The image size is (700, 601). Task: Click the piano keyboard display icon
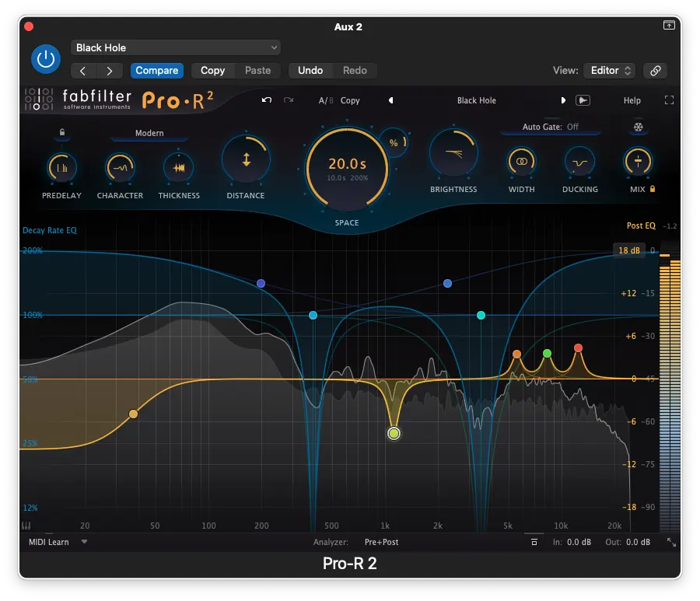[x=27, y=526]
